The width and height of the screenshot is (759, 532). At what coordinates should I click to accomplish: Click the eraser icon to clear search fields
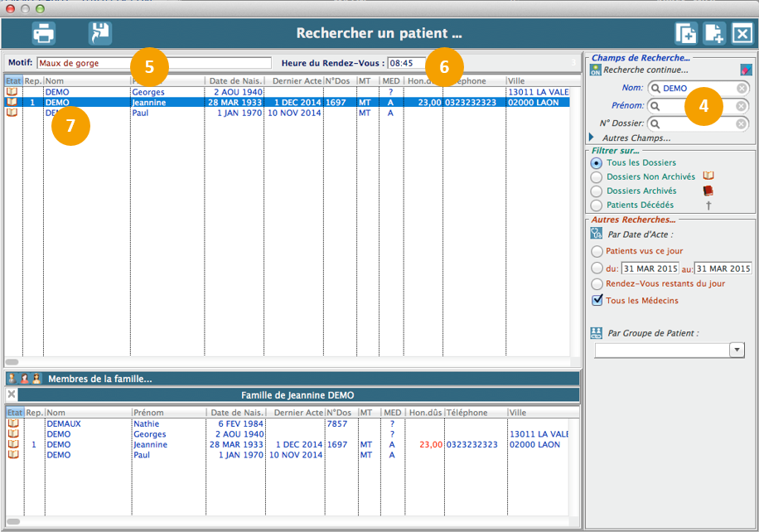click(x=746, y=70)
